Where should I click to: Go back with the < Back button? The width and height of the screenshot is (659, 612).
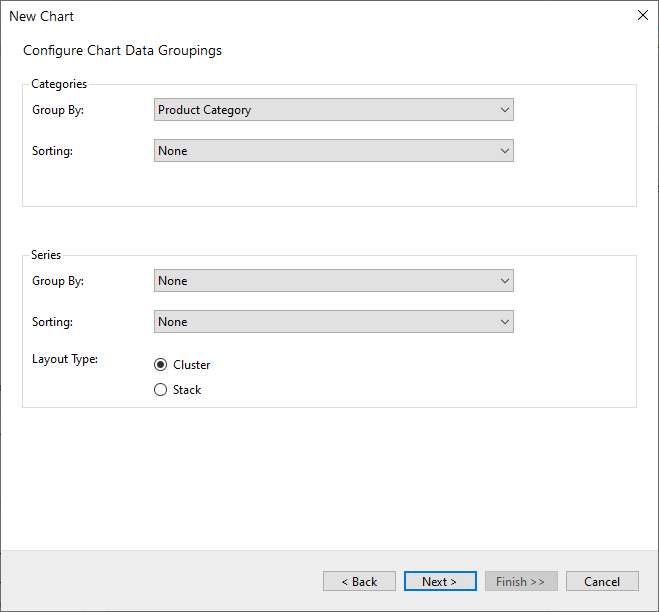coord(359,581)
